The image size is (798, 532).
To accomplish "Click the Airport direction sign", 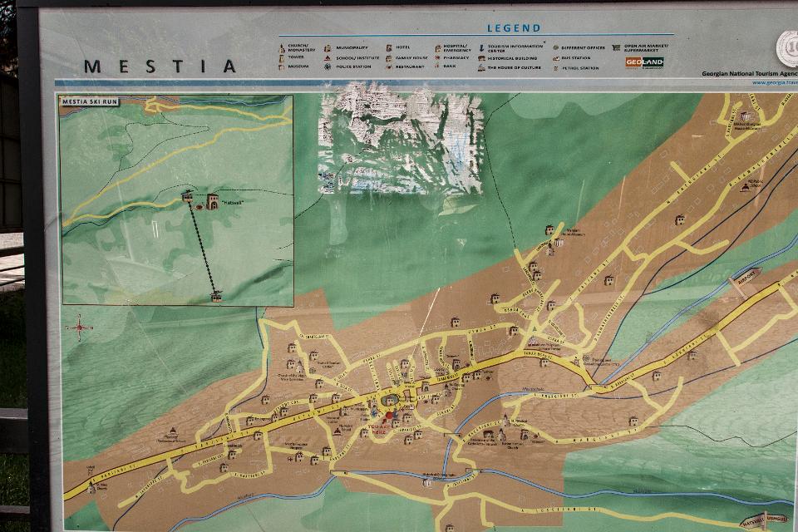I will (745, 277).
